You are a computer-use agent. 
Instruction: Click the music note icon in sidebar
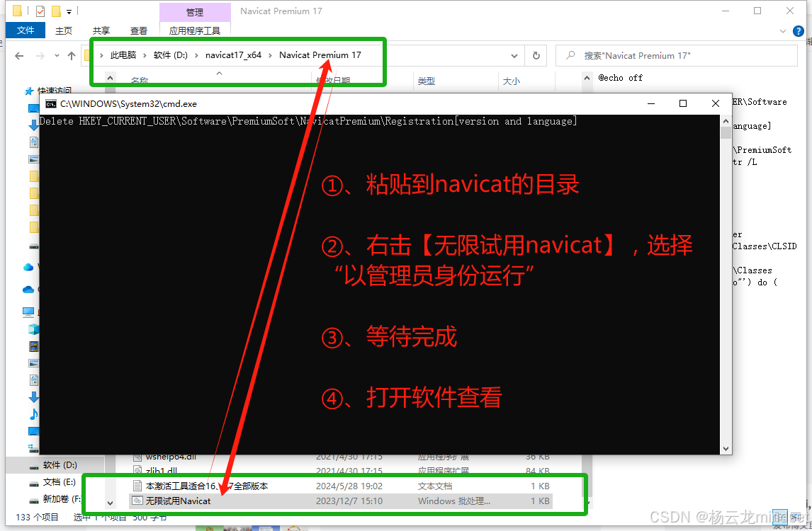tap(34, 414)
